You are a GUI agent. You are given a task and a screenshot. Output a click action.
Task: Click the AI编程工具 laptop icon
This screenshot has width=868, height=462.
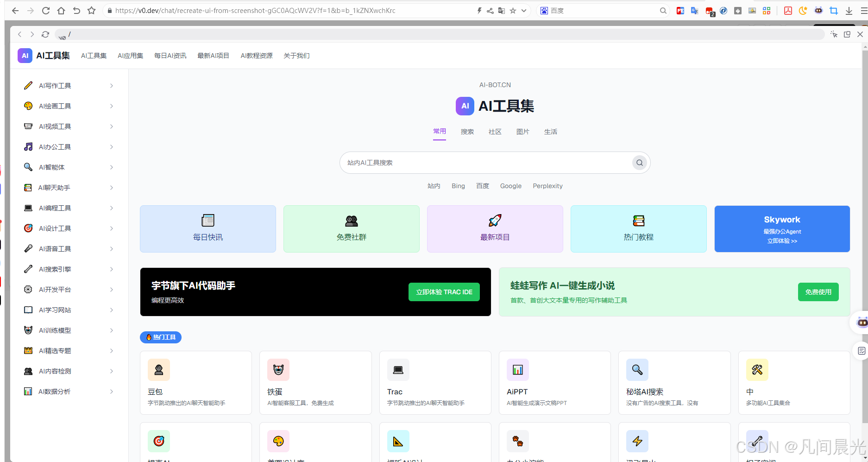click(x=28, y=208)
